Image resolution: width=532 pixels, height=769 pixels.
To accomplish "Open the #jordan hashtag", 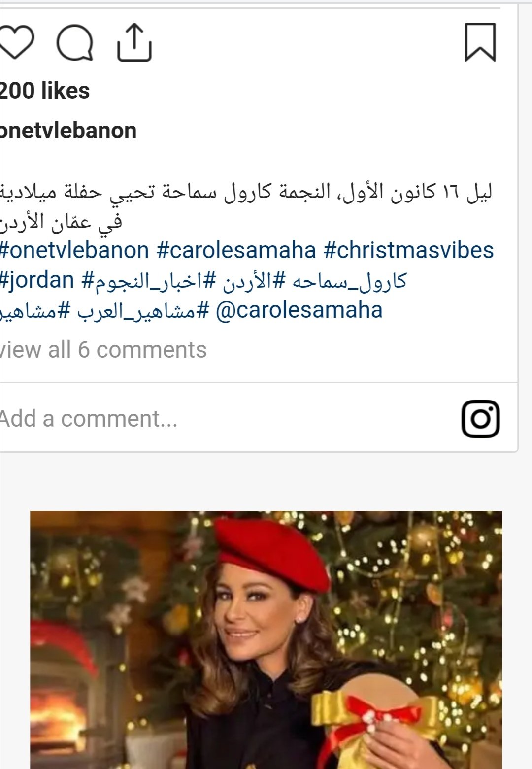I will (x=37, y=280).
